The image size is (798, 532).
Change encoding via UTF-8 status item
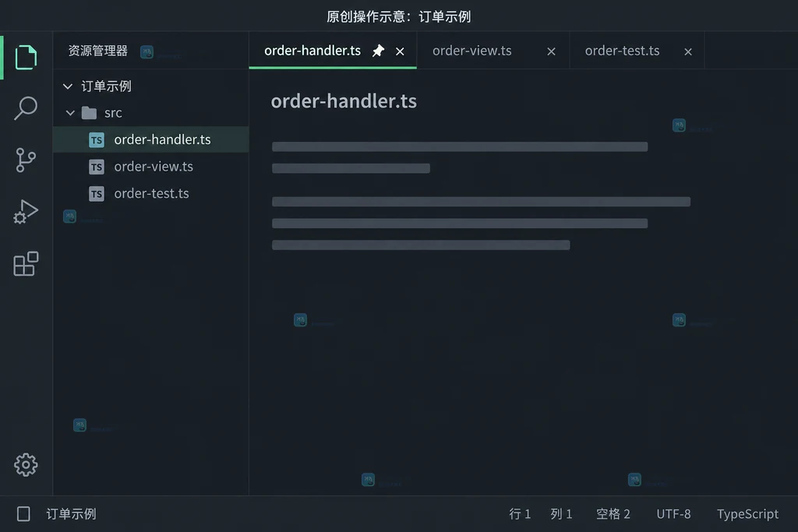point(673,513)
